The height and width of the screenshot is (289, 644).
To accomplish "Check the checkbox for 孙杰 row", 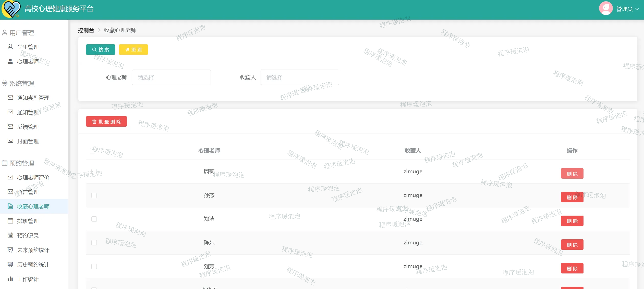I will (x=94, y=195).
